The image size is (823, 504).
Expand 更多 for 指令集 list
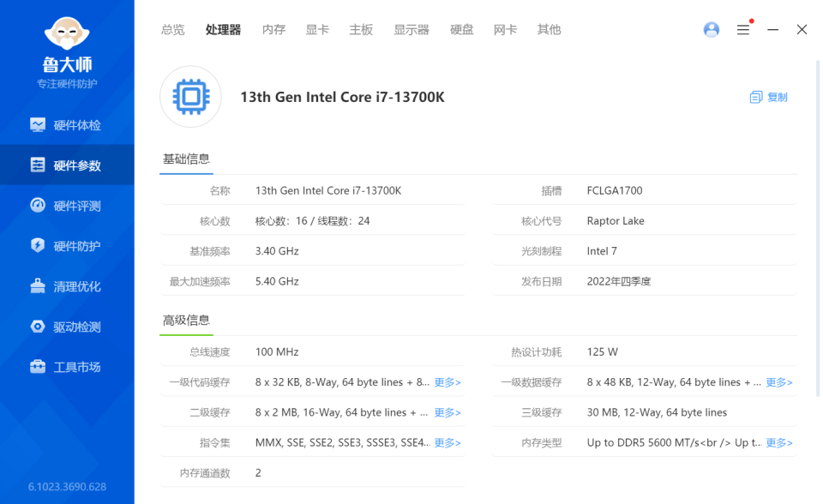(x=448, y=443)
